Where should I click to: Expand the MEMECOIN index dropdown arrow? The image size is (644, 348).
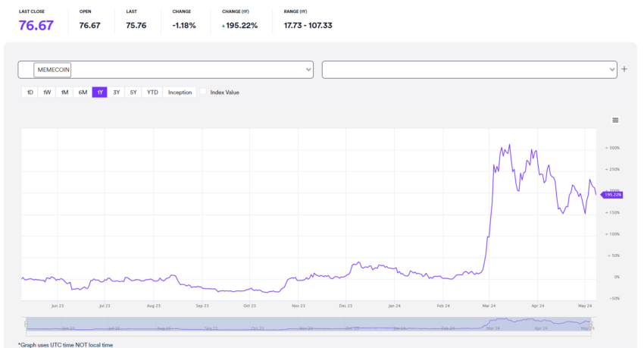(308, 70)
